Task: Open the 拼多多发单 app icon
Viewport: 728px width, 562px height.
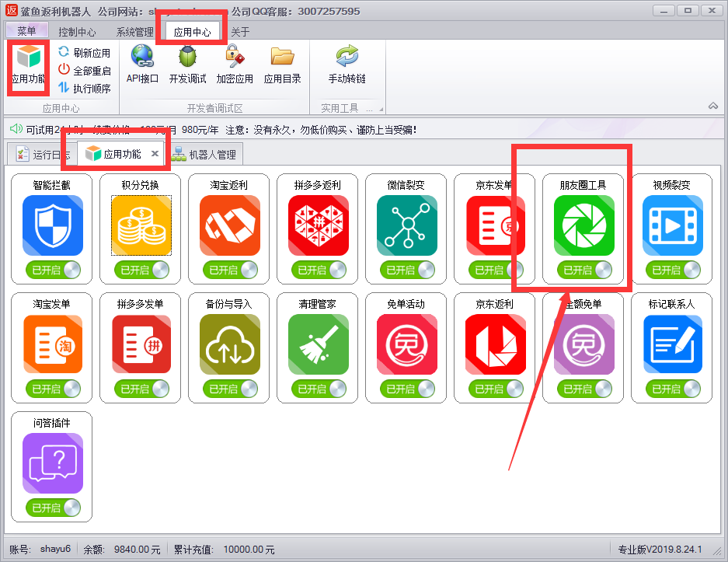Action: [x=141, y=344]
